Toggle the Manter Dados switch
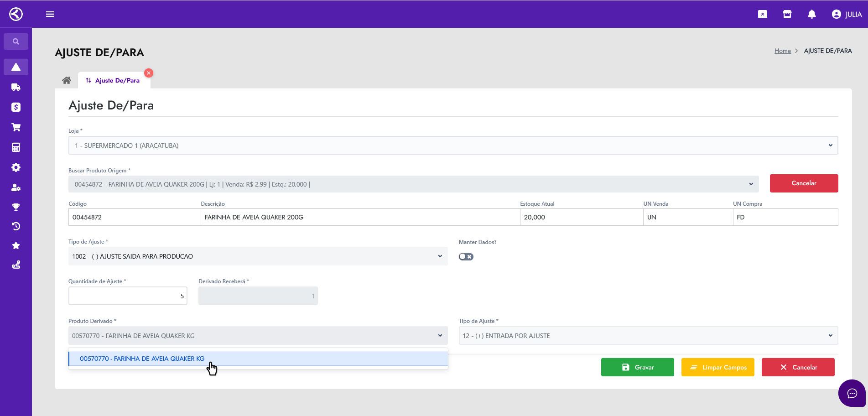868x416 pixels. [466, 257]
